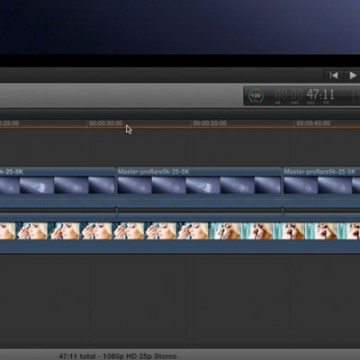Click the partially visible 25:00 ruler mark
Image resolution: width=360 pixels, height=360 pixels.
9,123
